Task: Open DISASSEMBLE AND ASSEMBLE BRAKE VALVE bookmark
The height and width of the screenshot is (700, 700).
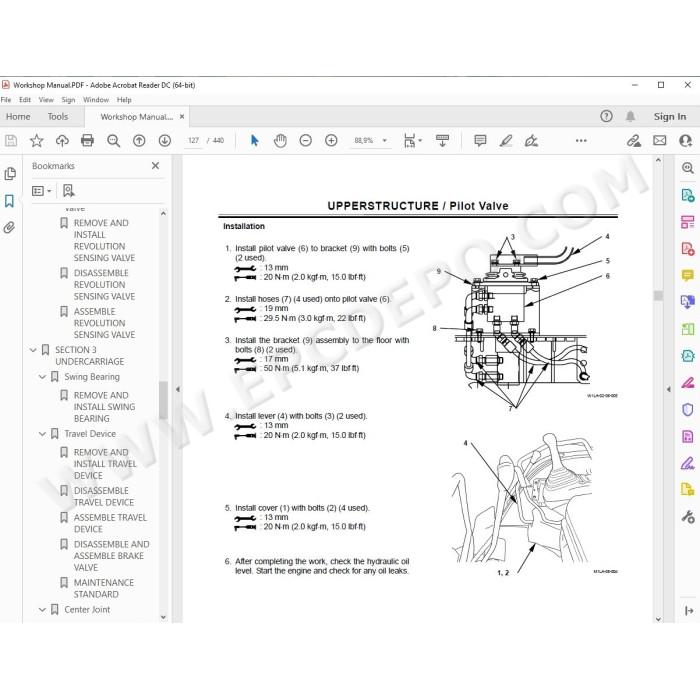Action: click(111, 556)
